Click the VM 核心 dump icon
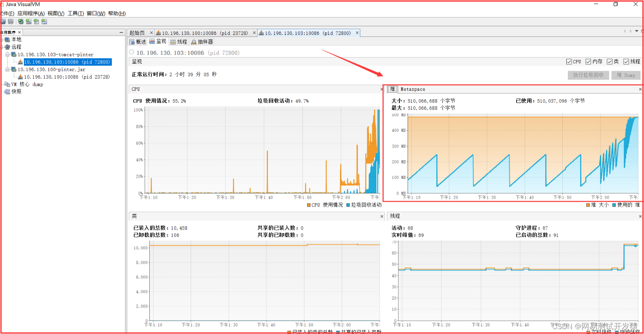Viewport: 644px width, 334px height. click(x=7, y=84)
